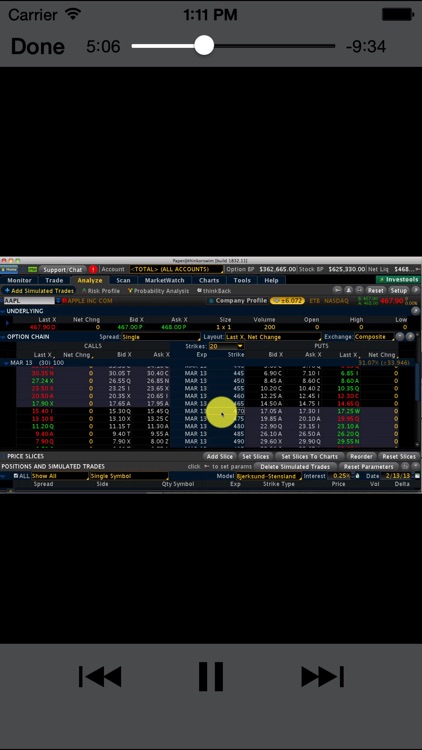Click the Home button in thinkorswim

[x=9, y=269]
